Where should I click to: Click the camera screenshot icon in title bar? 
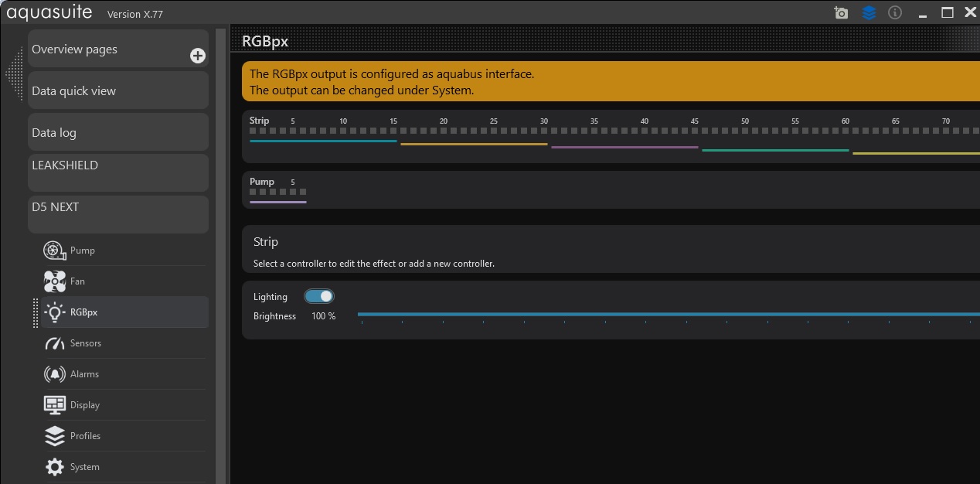[x=841, y=13]
